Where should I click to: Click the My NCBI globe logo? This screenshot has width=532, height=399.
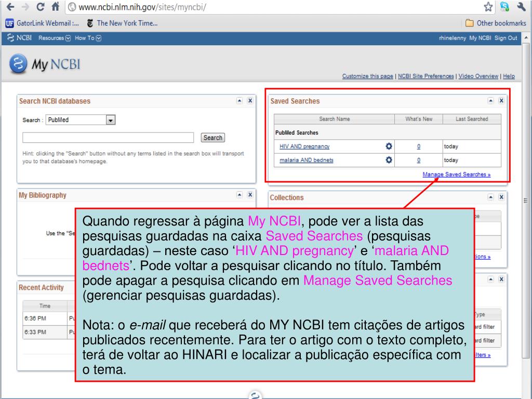point(18,63)
